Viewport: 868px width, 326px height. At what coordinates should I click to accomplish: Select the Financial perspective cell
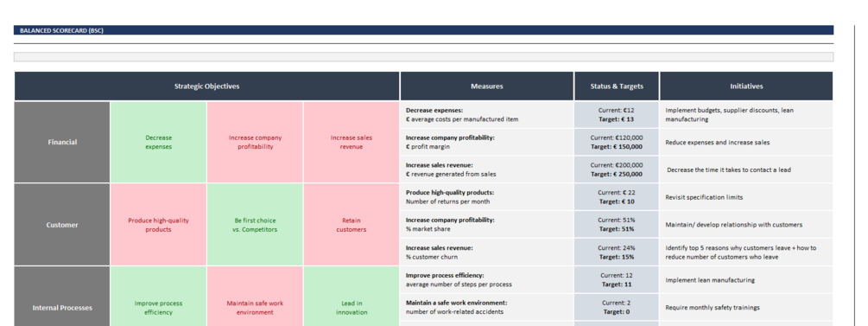62,142
